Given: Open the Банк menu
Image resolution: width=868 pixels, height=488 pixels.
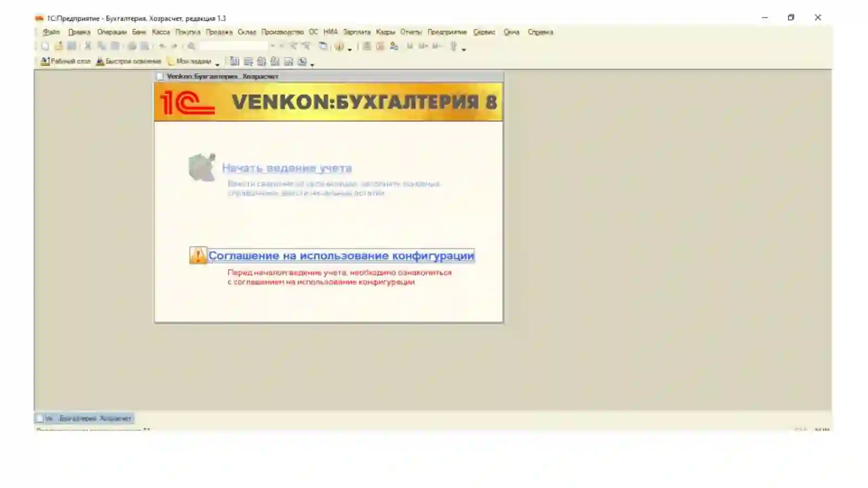Looking at the screenshot, I should (139, 32).
